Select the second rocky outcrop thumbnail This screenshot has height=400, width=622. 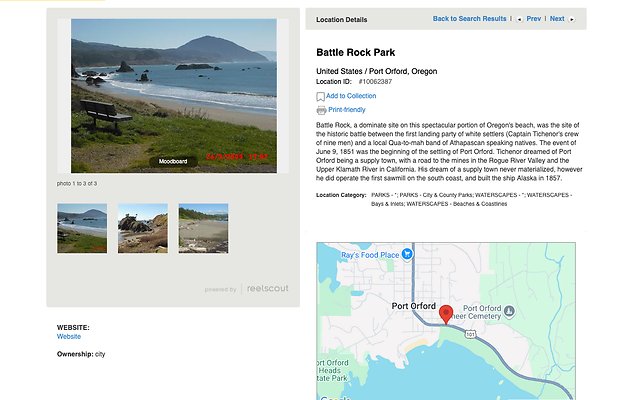[143, 228]
